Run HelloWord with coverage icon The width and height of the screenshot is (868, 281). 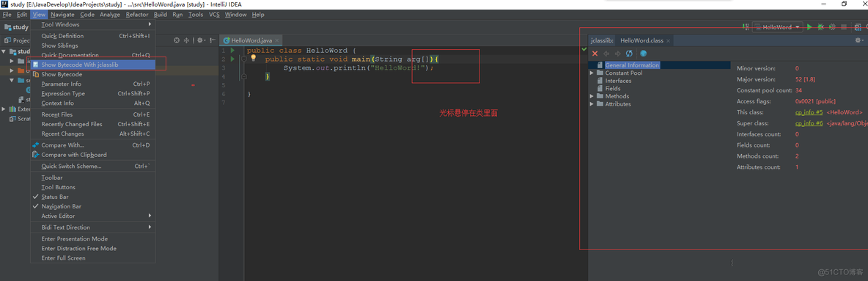click(x=832, y=26)
